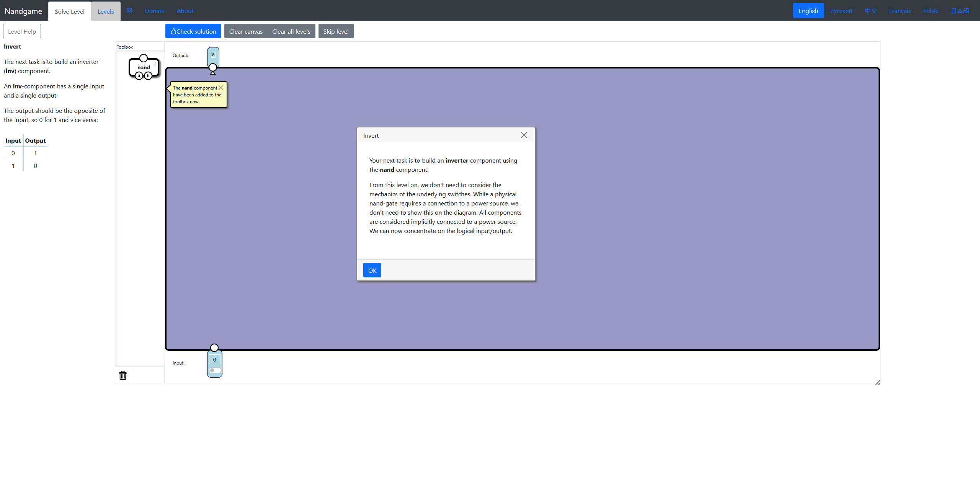The height and width of the screenshot is (492, 980).
Task: Close the yellow nand tooltip
Action: pos(221,88)
